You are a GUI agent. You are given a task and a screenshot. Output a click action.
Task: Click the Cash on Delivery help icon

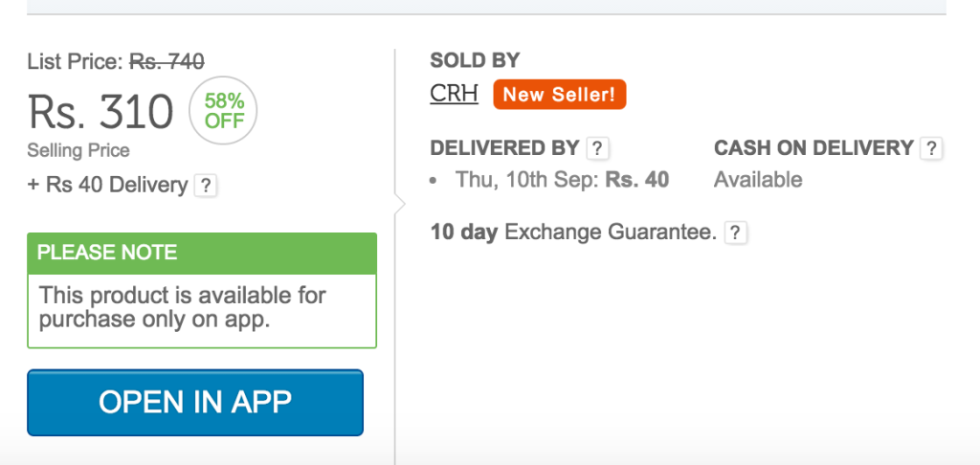(x=931, y=148)
